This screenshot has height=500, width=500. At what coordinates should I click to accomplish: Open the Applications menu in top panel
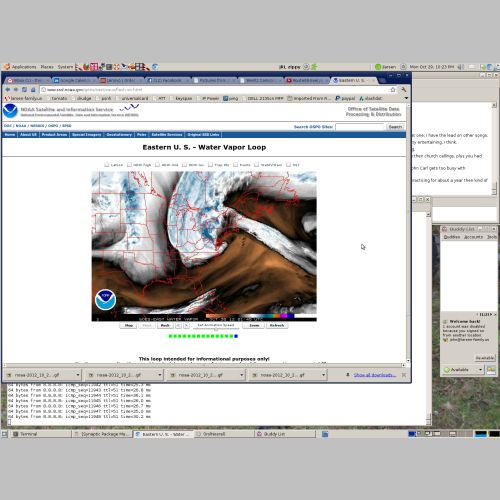click(x=20, y=67)
